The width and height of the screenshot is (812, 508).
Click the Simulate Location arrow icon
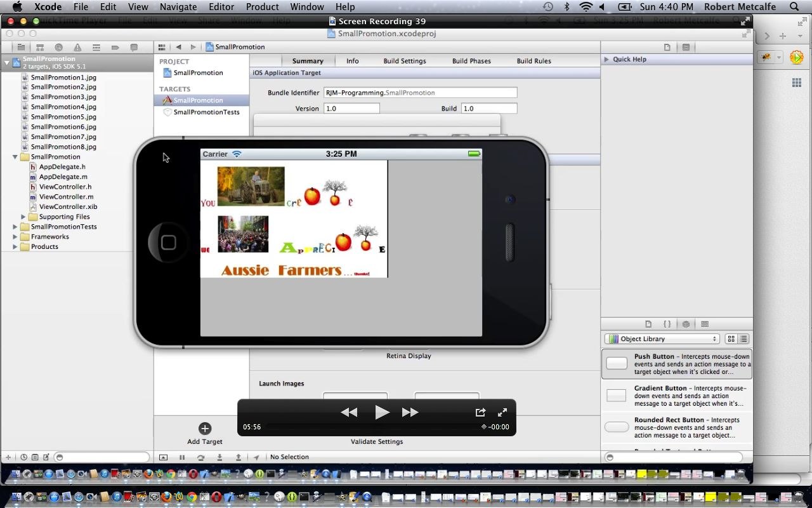(x=256, y=457)
